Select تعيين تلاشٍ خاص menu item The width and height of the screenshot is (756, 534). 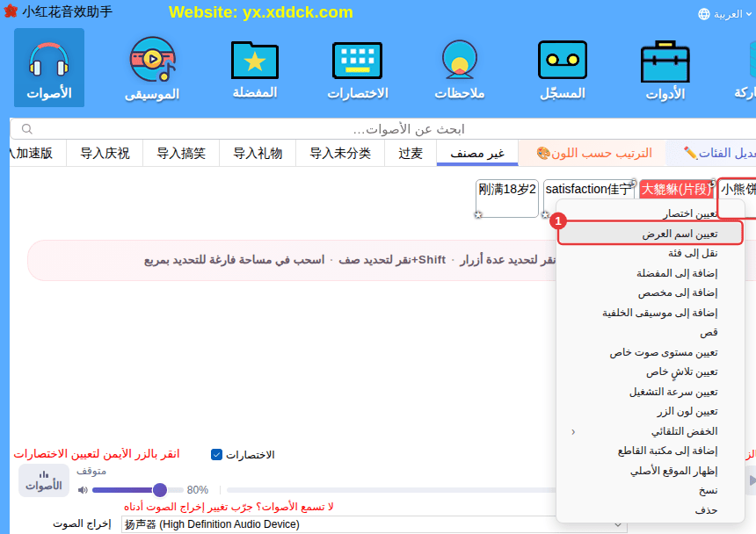[x=651, y=372]
